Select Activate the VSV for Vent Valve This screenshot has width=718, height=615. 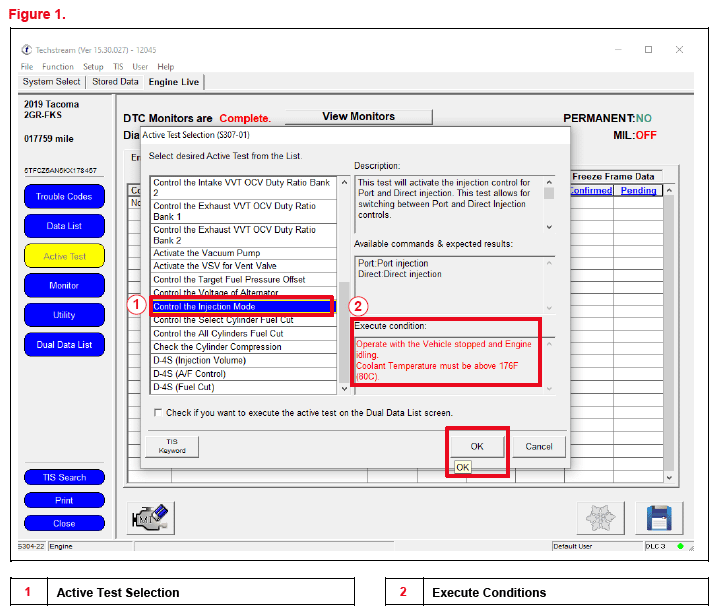pos(244,266)
